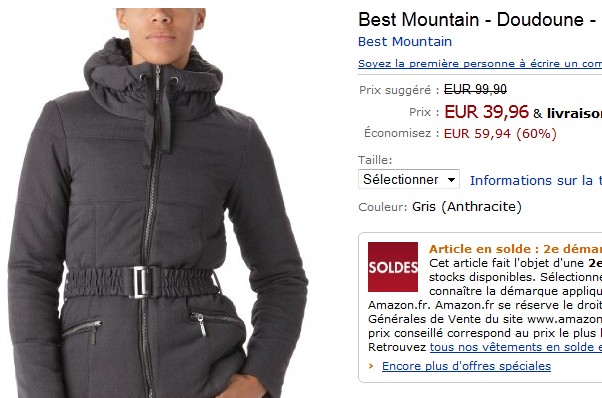The height and width of the screenshot is (398, 602).
Task: Click the belt buckle on the jacket photo
Action: [x=141, y=282]
